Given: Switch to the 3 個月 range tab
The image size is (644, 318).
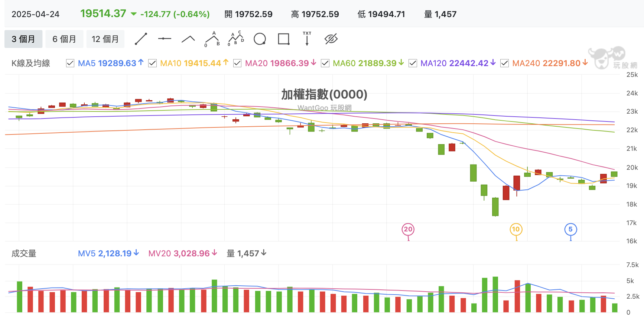Looking at the screenshot, I should (23, 39).
